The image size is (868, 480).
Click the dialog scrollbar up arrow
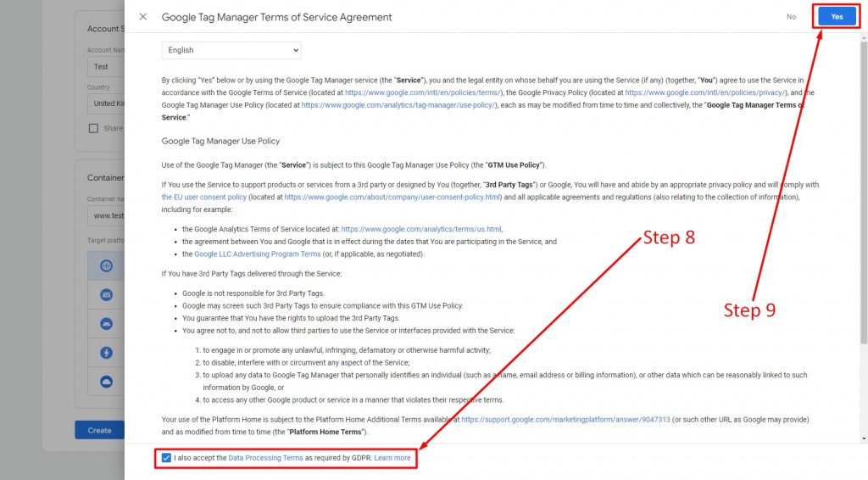(864, 37)
